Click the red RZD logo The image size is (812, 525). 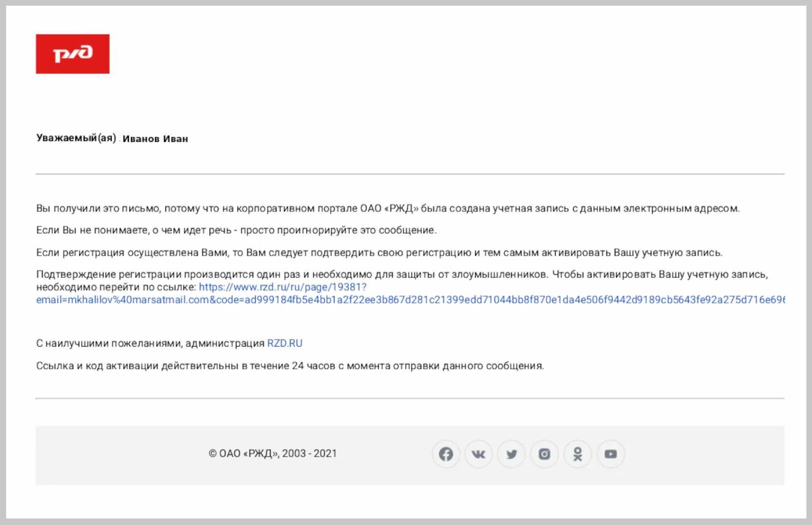click(x=72, y=54)
